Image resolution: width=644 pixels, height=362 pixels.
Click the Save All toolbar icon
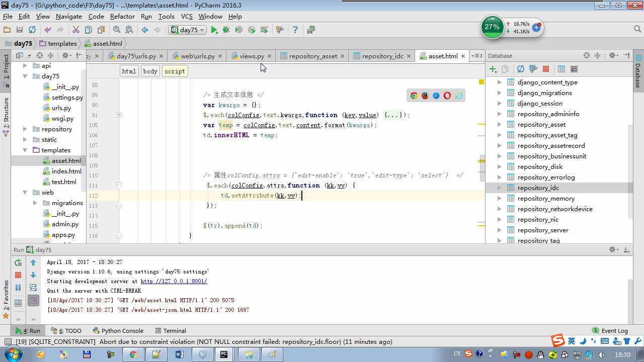[x=20, y=30]
